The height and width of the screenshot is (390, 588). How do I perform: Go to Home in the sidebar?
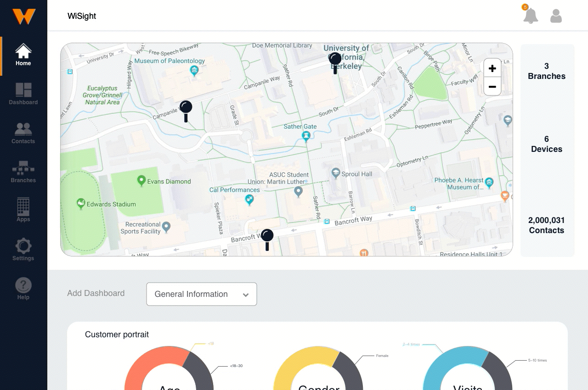[23, 55]
